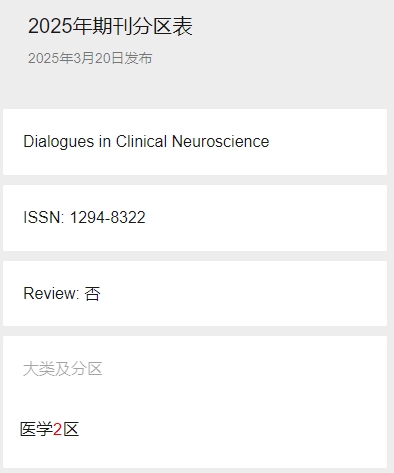The width and height of the screenshot is (394, 473).
Task: Click the word Neuroscience in journal title
Action: tap(220, 141)
